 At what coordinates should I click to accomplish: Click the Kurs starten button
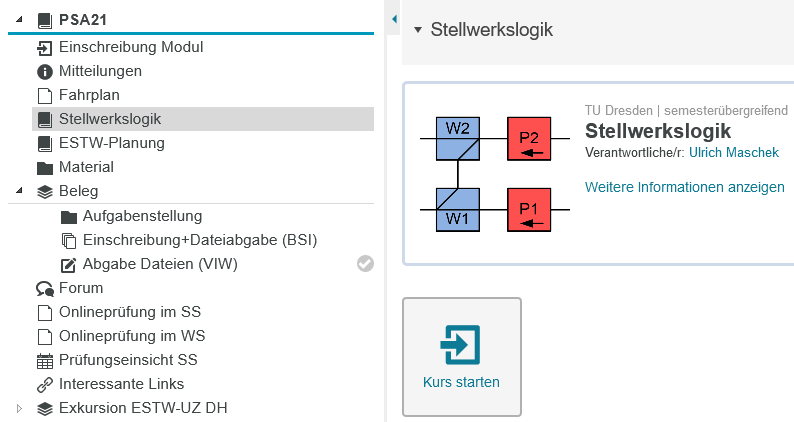tap(462, 357)
